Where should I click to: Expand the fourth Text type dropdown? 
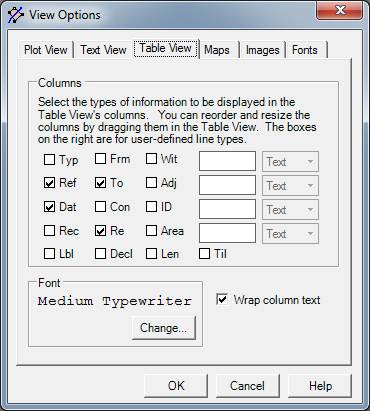(x=290, y=233)
